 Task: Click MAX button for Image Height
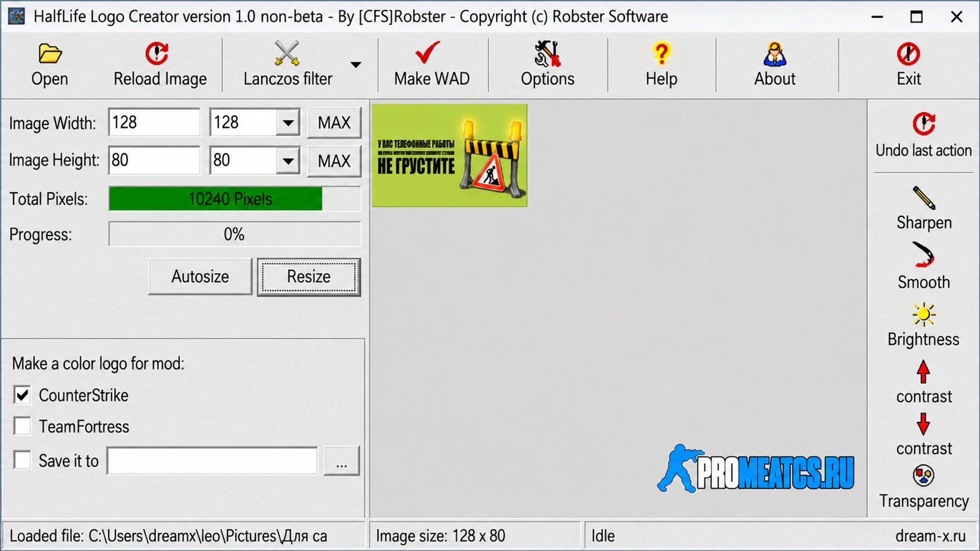pyautogui.click(x=334, y=161)
